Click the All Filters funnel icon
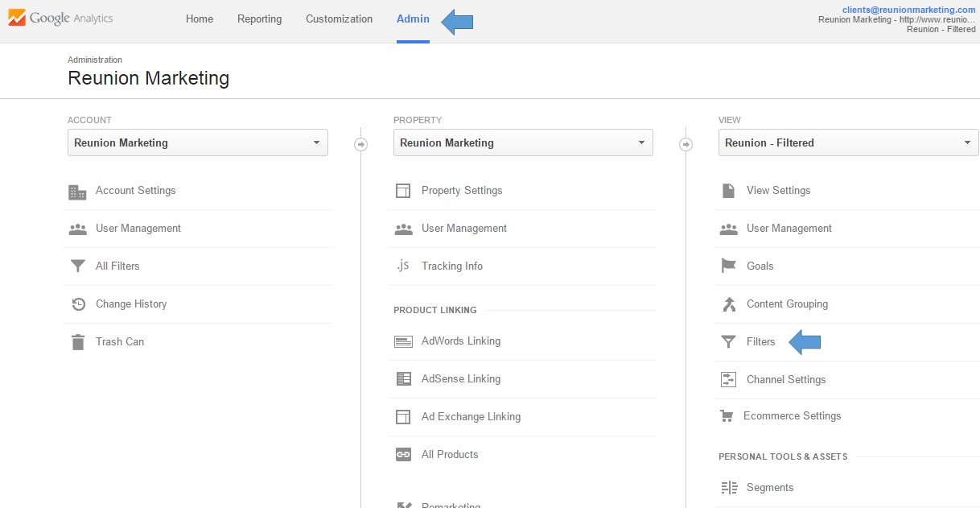The image size is (980, 508). tap(77, 266)
